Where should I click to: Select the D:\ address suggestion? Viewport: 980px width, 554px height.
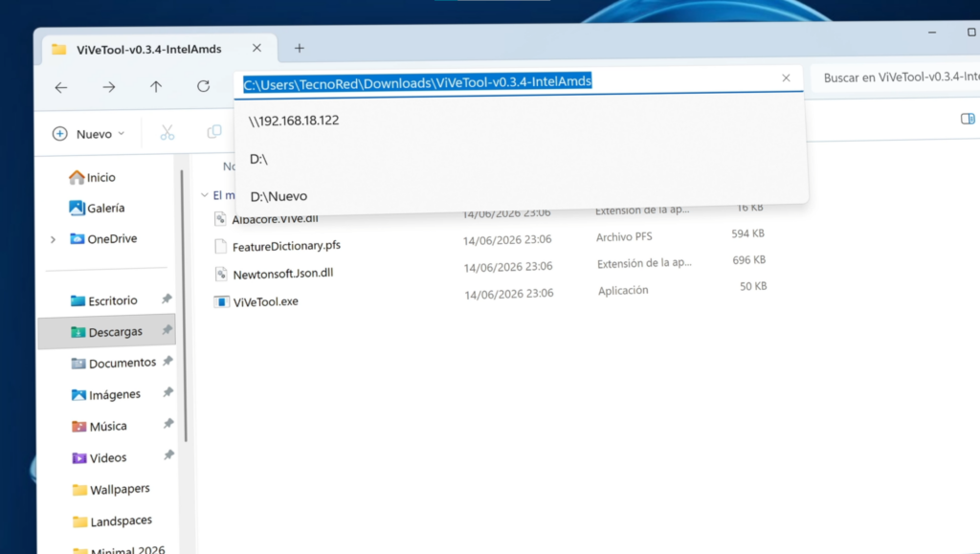[x=258, y=159]
